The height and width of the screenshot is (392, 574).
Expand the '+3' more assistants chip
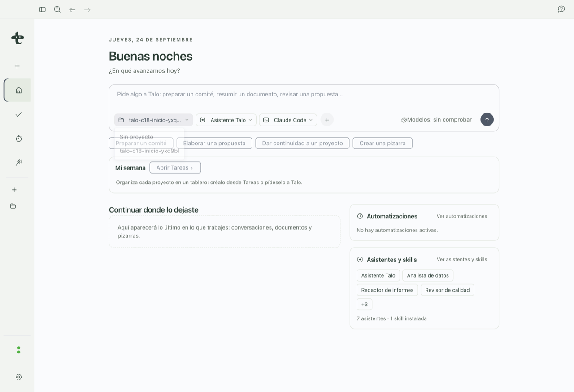(365, 304)
